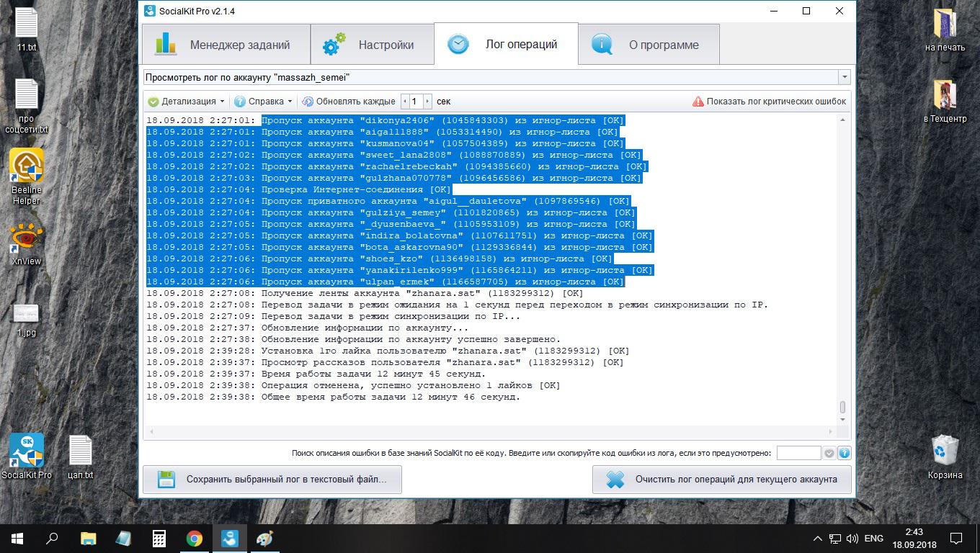
Task: Clear operations log for current account
Action: [721, 479]
